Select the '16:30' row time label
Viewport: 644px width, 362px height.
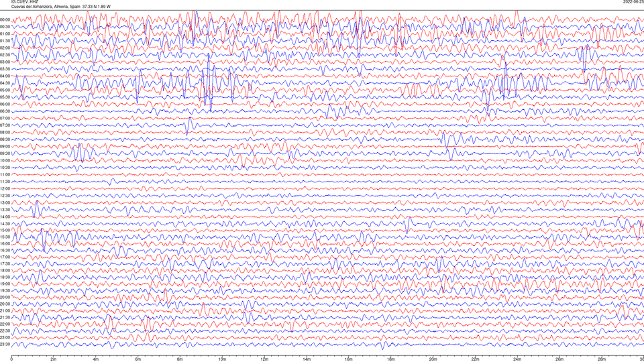coord(5,250)
